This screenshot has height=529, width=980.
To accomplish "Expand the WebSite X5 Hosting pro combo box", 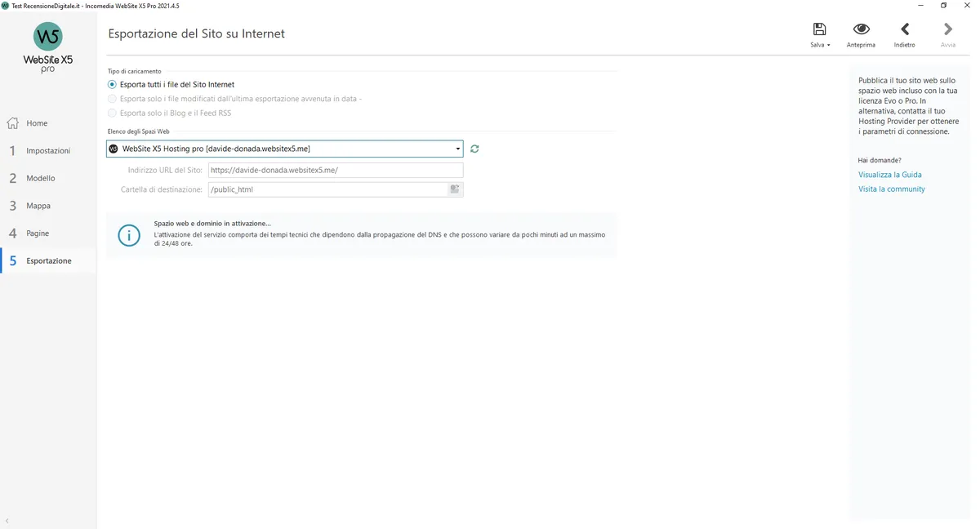I will pyautogui.click(x=285, y=149).
